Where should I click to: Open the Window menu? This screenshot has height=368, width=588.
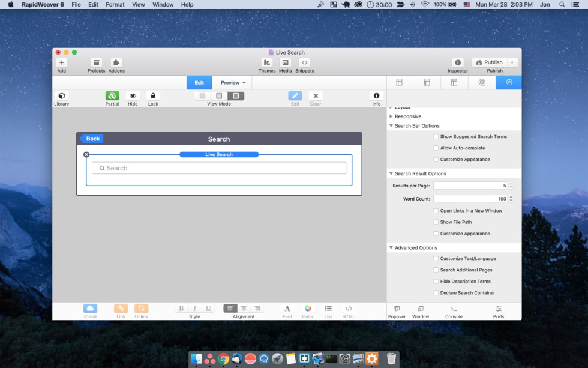pos(163,4)
